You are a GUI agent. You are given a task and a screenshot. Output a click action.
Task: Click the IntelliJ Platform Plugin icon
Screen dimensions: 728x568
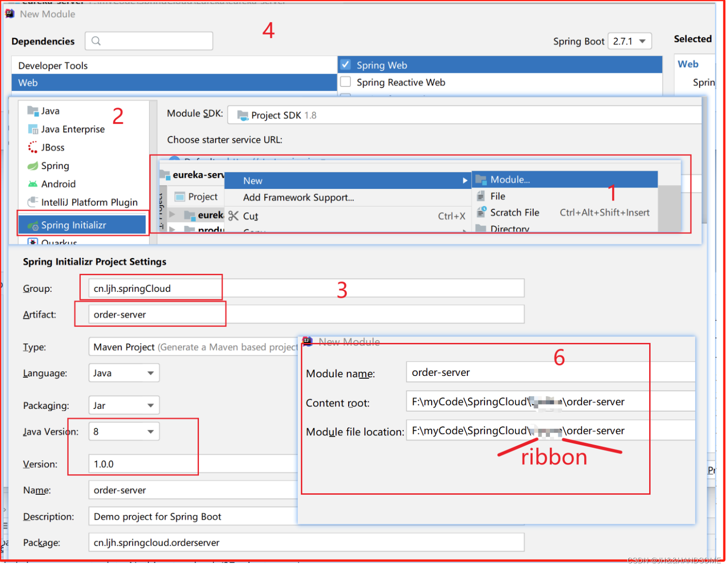click(x=32, y=202)
